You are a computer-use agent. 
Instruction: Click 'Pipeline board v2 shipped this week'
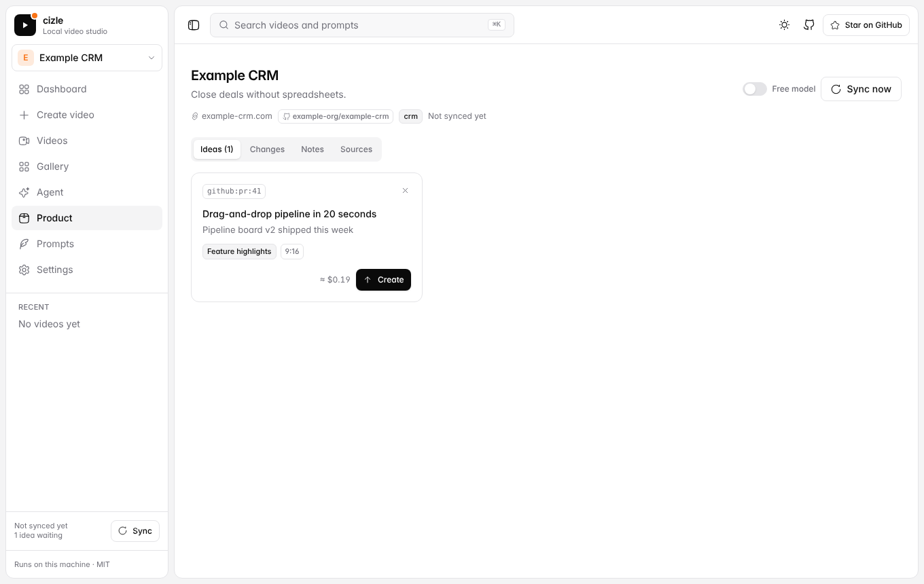click(278, 230)
